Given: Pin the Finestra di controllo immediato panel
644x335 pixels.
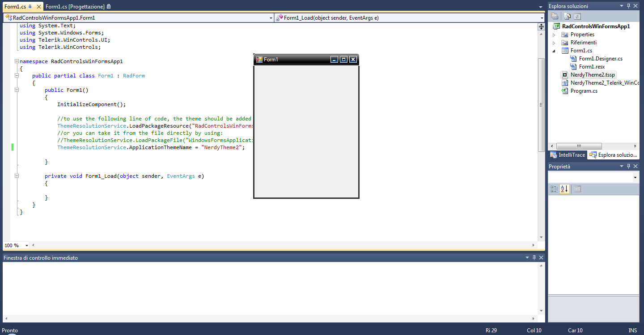Looking at the screenshot, I should (534, 258).
